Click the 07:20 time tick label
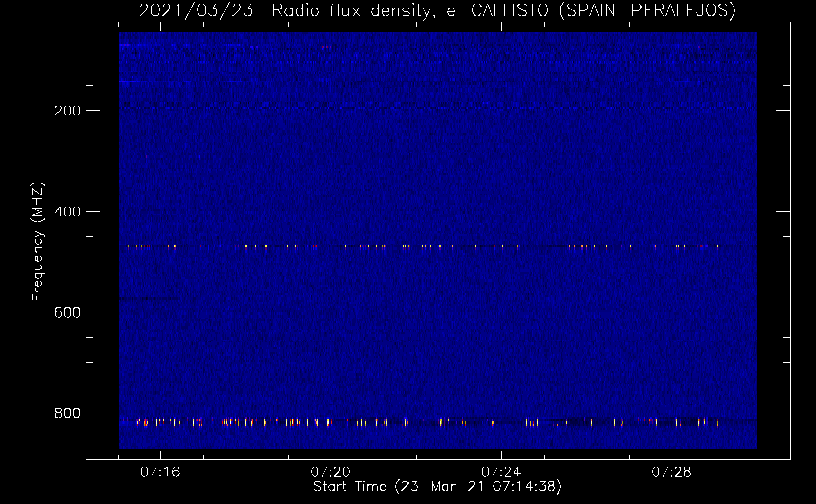 [331, 472]
